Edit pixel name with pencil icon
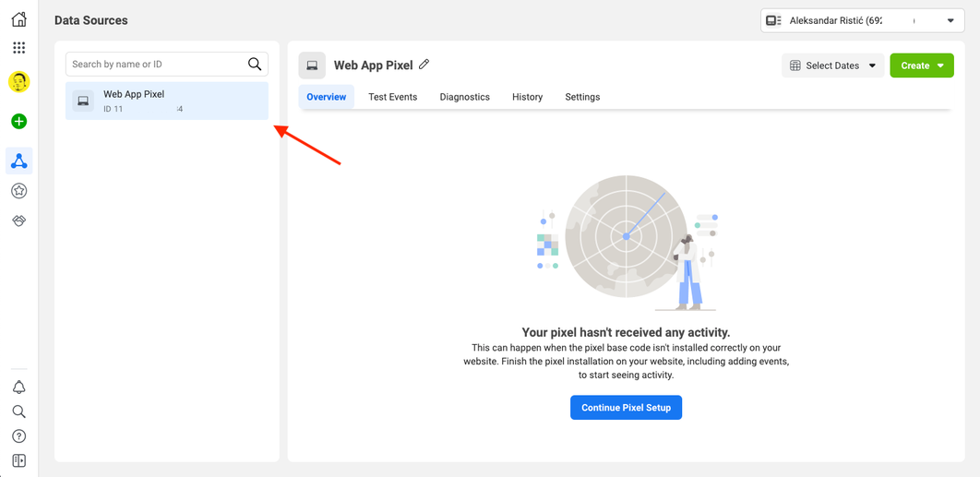This screenshot has width=980, height=477. (424, 64)
